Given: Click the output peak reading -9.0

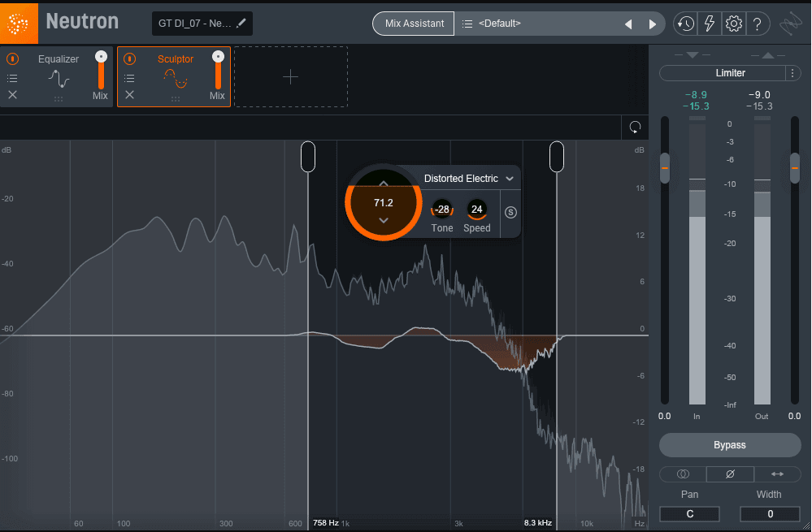Looking at the screenshot, I should click(x=759, y=95).
